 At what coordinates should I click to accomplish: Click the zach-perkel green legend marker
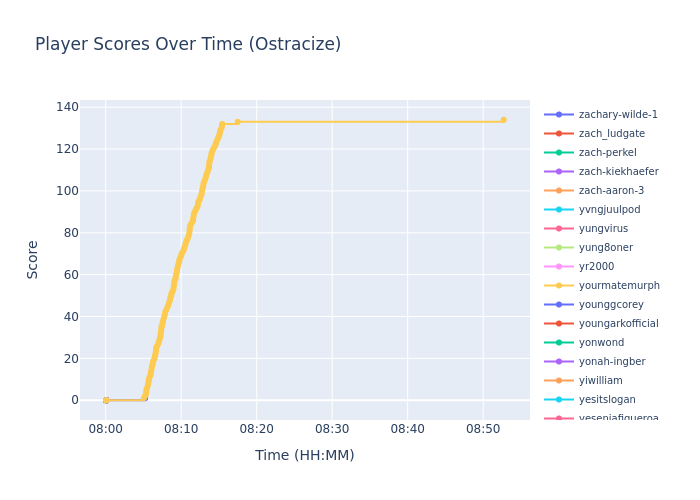point(559,153)
